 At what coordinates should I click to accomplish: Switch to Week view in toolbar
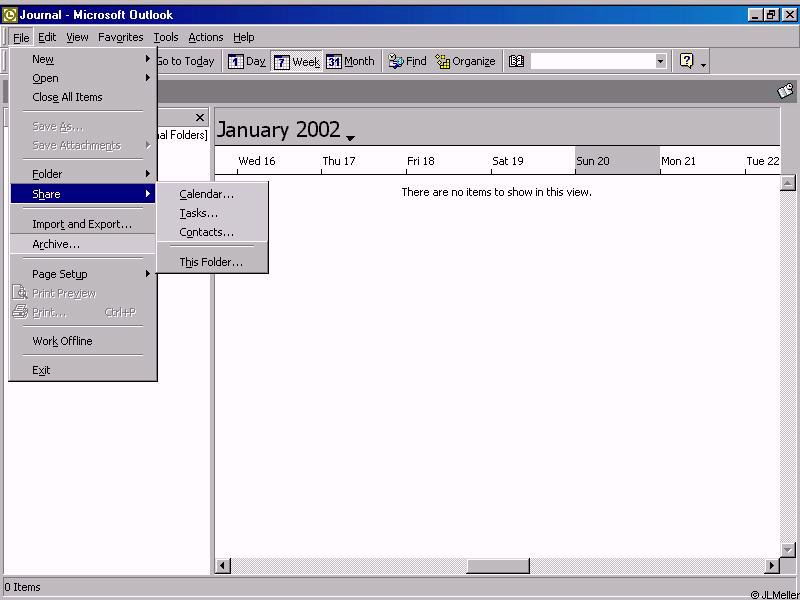pyautogui.click(x=296, y=62)
